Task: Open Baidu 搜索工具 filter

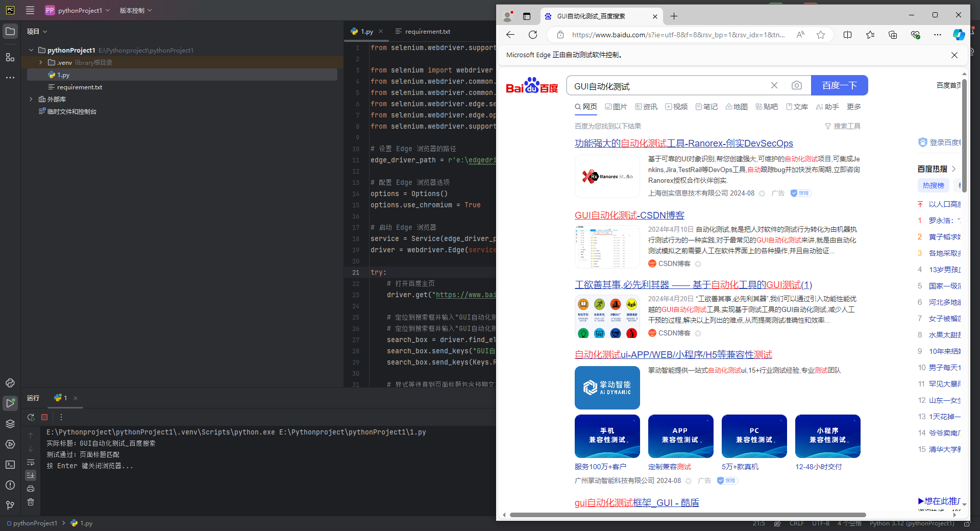Action: tap(843, 126)
